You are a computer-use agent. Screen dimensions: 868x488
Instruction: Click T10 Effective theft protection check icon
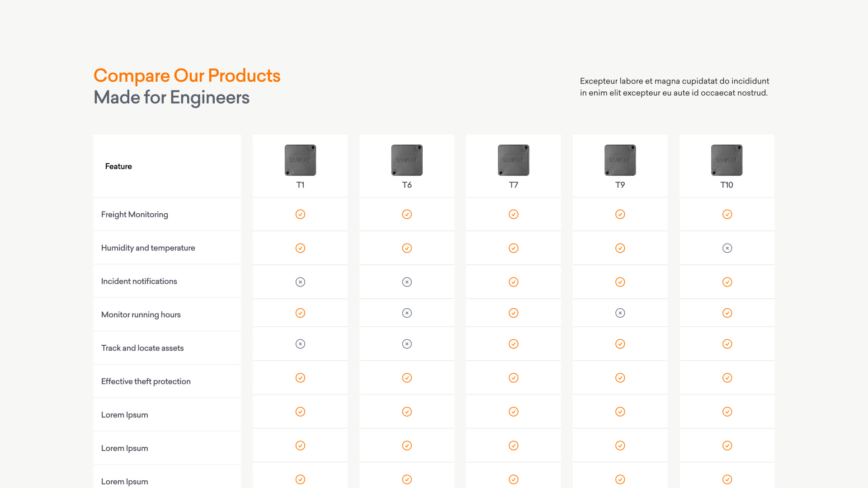tap(727, 378)
